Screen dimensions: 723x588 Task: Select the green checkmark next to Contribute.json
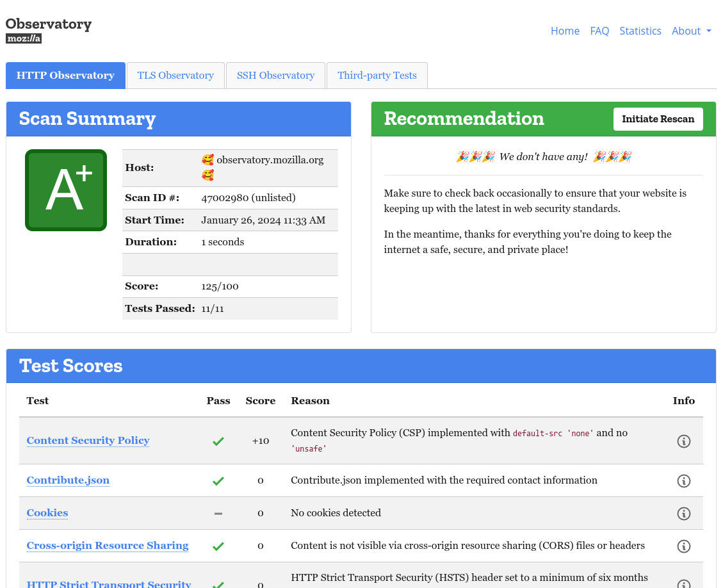coord(218,480)
